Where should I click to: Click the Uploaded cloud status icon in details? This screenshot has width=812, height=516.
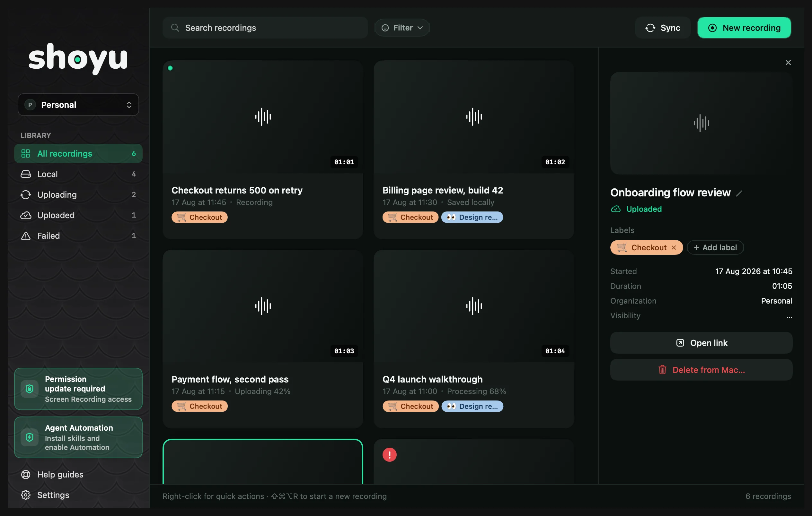(x=616, y=209)
